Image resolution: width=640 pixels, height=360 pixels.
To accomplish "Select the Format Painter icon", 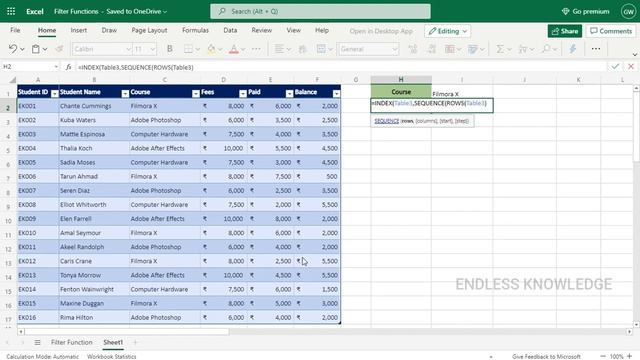I will pos(59,49).
